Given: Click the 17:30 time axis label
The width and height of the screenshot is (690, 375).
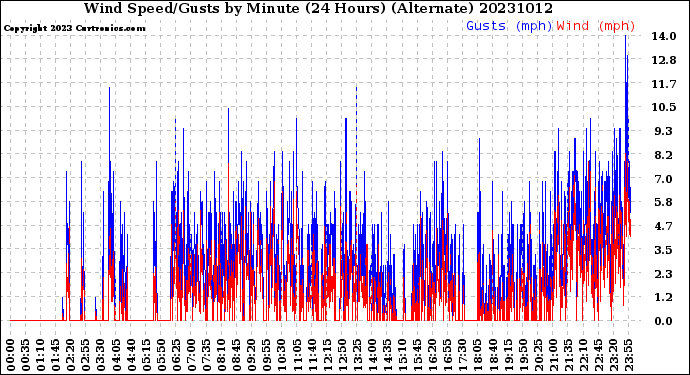Looking at the screenshot, I should coord(462,355).
